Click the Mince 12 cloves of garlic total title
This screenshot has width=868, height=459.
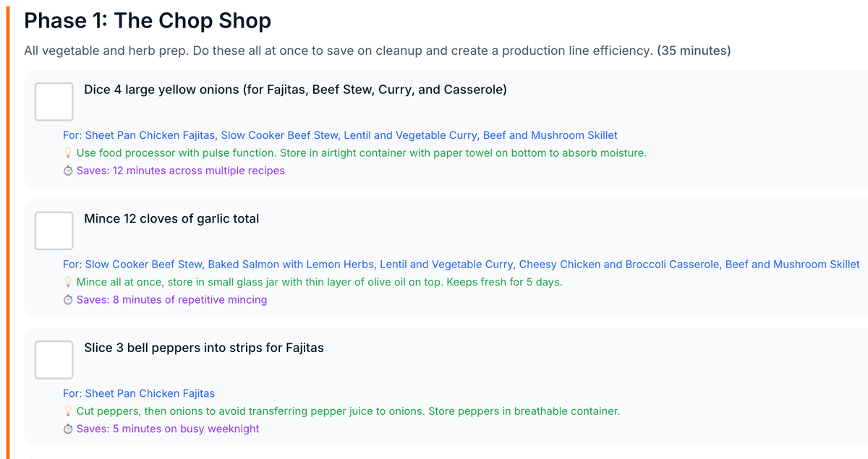(171, 219)
